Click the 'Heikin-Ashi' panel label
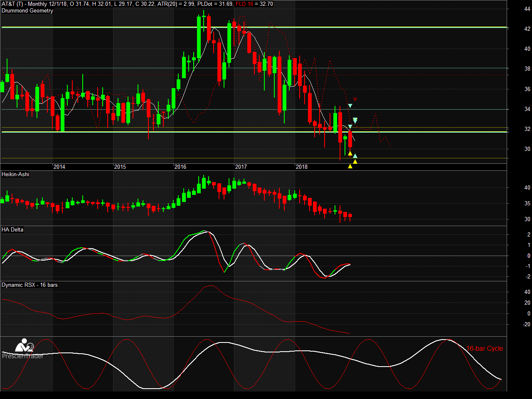This screenshot has height=399, width=532. [x=15, y=175]
